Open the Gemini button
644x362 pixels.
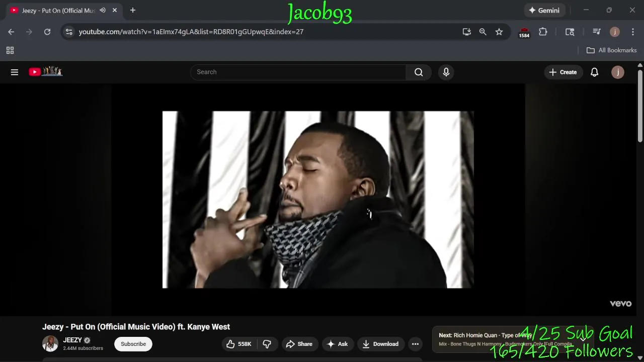pos(545,10)
